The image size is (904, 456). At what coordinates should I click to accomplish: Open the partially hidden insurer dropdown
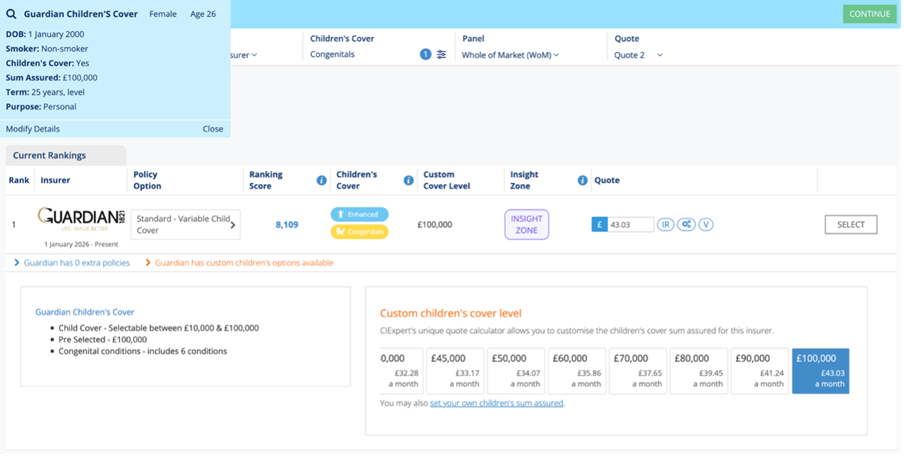[x=244, y=55]
